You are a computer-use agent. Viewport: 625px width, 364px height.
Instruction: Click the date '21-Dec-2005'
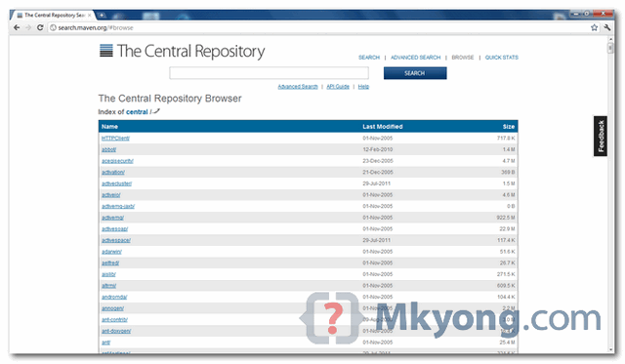[x=378, y=172]
